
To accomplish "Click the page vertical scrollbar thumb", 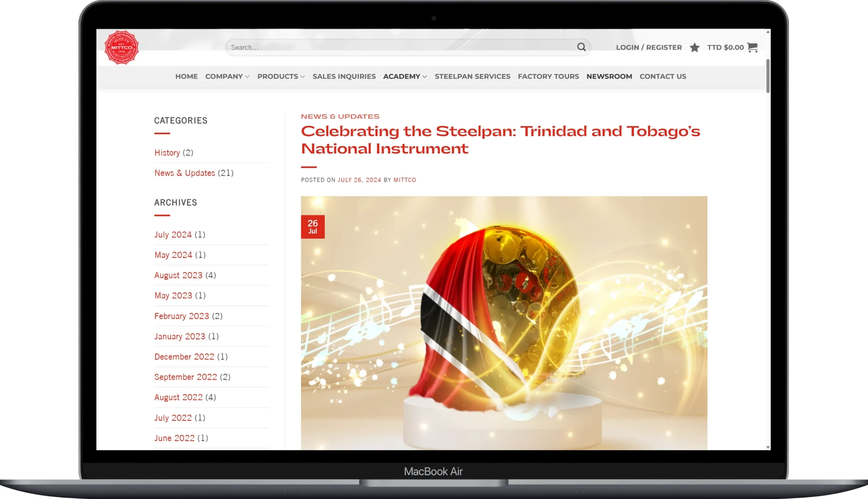I will 768,75.
